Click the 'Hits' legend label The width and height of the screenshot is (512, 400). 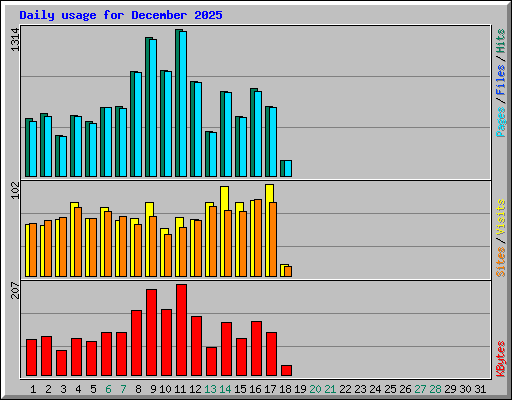click(500, 41)
